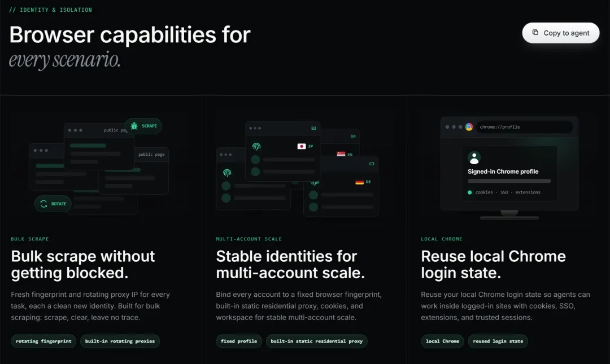The height and width of the screenshot is (364, 610).
Task: Click the cookies · SSO · extensions status line
Action: point(504,192)
